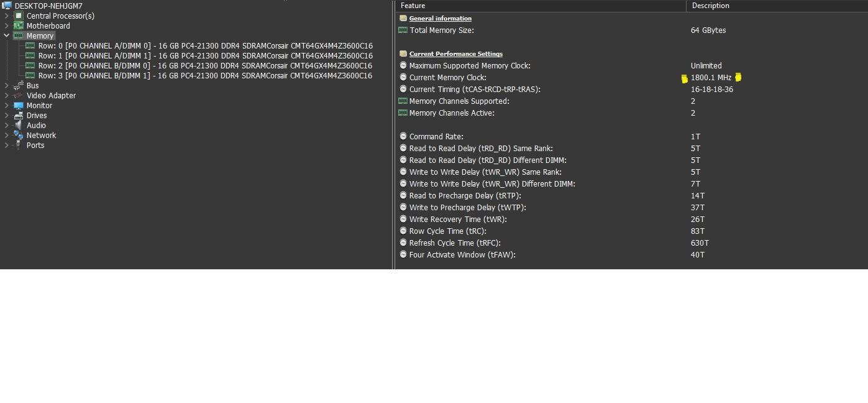
Task: Click the Audio speaker icon
Action: (x=19, y=126)
